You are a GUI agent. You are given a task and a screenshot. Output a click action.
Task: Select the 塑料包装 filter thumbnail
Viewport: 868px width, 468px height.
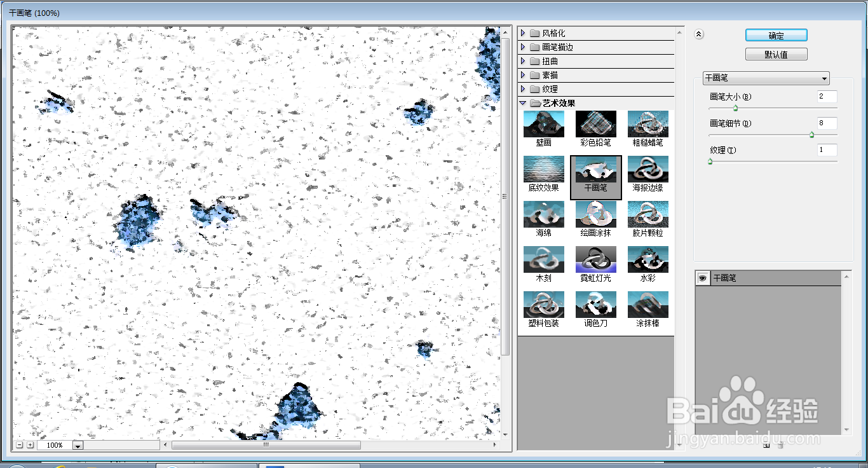click(x=544, y=309)
